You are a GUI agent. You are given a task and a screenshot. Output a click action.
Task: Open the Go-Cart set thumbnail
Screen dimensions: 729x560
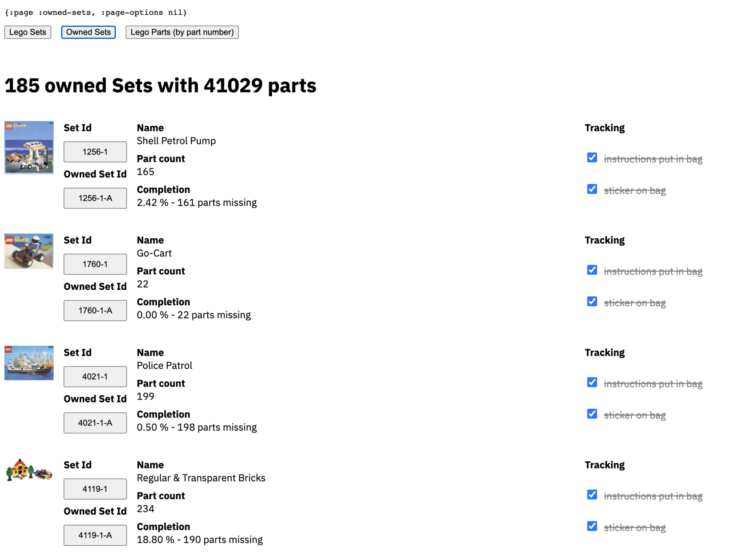point(29,251)
